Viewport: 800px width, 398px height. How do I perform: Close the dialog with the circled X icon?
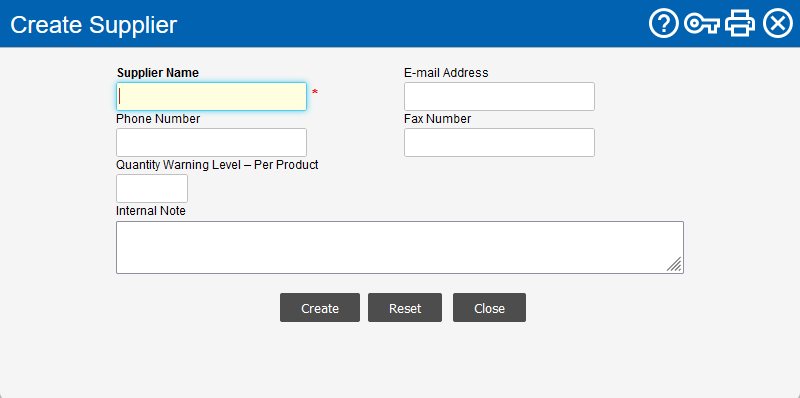pyautogui.click(x=778, y=23)
